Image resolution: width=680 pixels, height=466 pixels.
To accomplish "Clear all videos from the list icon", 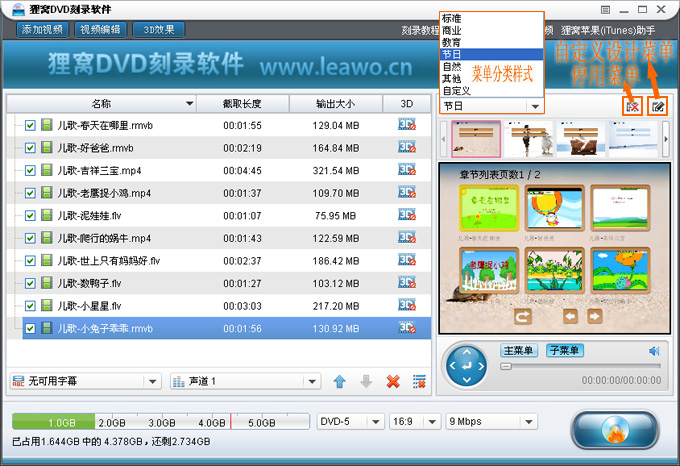I will [x=419, y=381].
